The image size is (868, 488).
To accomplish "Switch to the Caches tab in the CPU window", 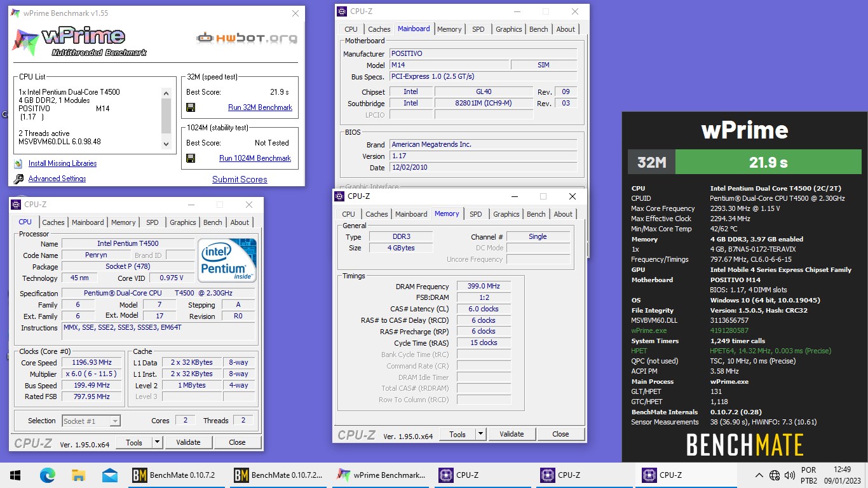I will click(x=53, y=222).
